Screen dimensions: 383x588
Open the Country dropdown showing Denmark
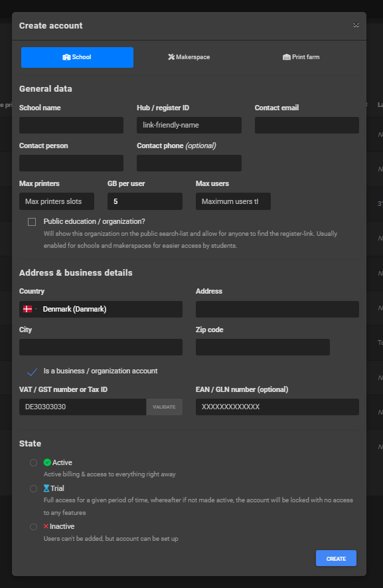click(x=101, y=310)
